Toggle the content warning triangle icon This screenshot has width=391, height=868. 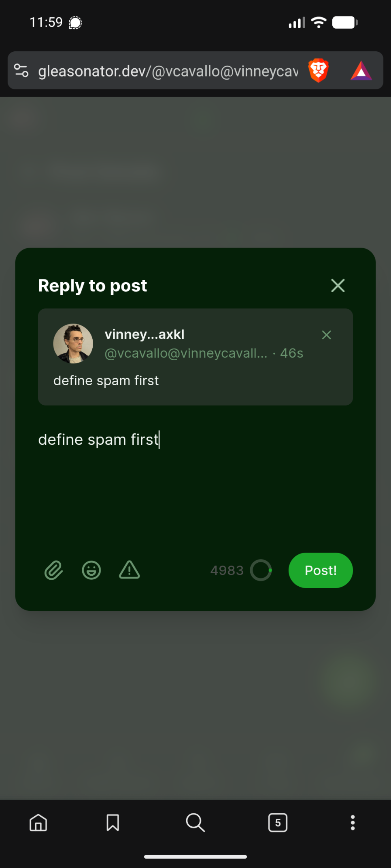tap(130, 570)
